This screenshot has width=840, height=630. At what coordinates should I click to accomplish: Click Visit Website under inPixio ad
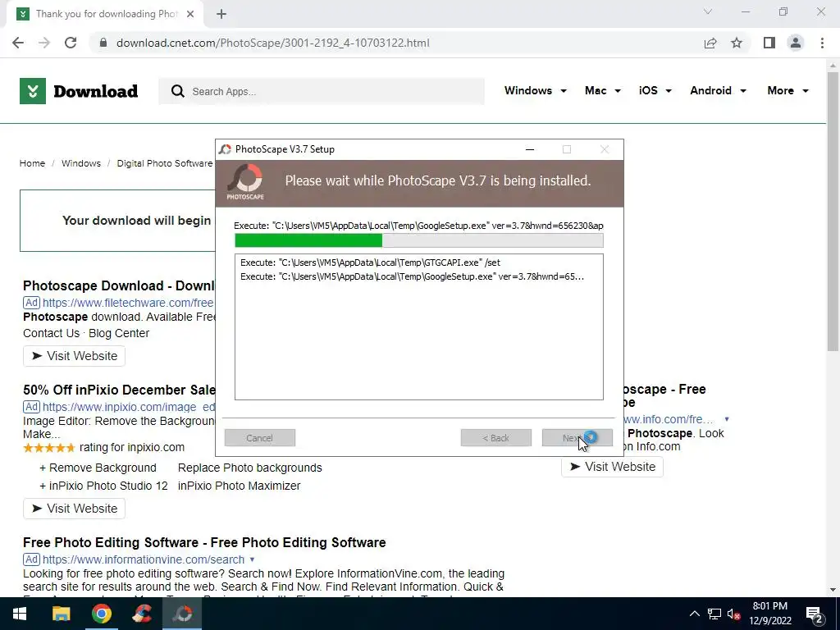click(74, 509)
